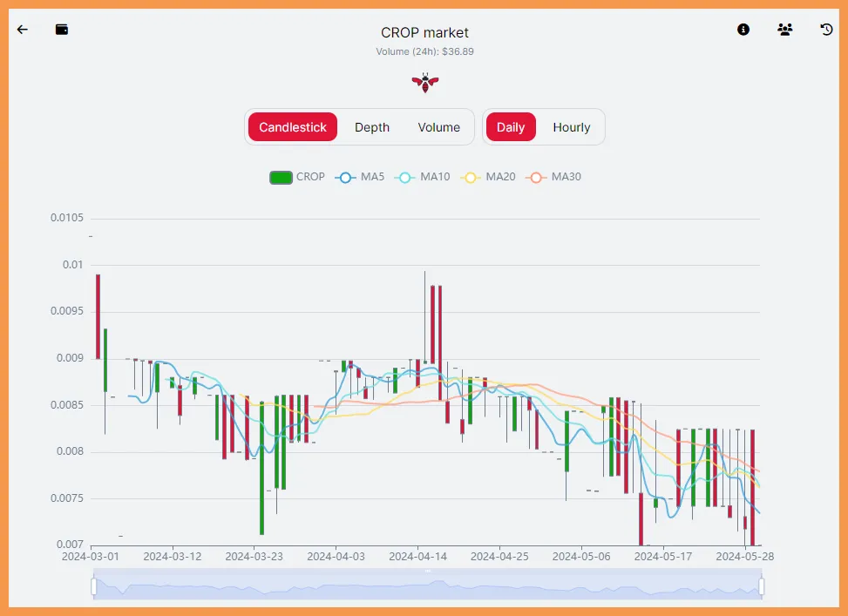The height and width of the screenshot is (616, 848).
Task: Click the 2024-03-01 date axis label
Action: coord(91,557)
